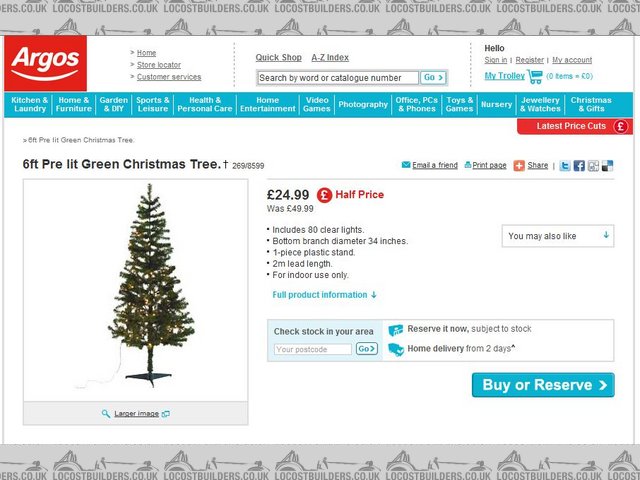The image size is (640, 480).
Task: Open the Store locator link
Action: click(x=159, y=65)
